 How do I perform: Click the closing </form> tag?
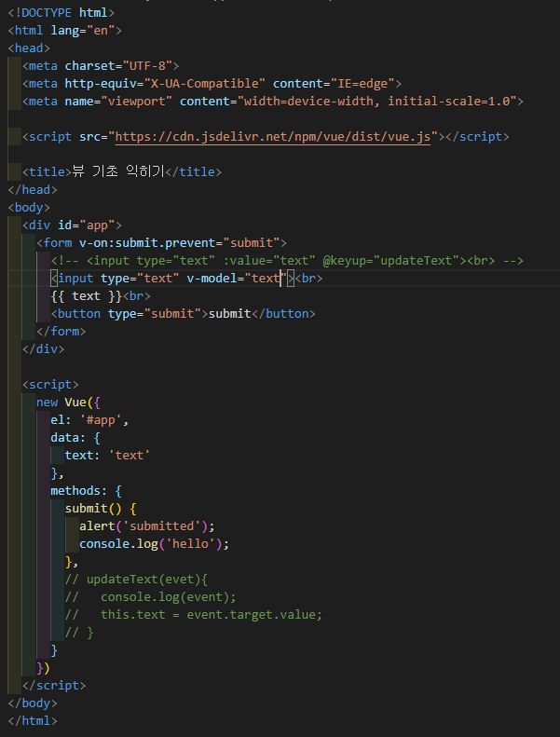(x=61, y=332)
